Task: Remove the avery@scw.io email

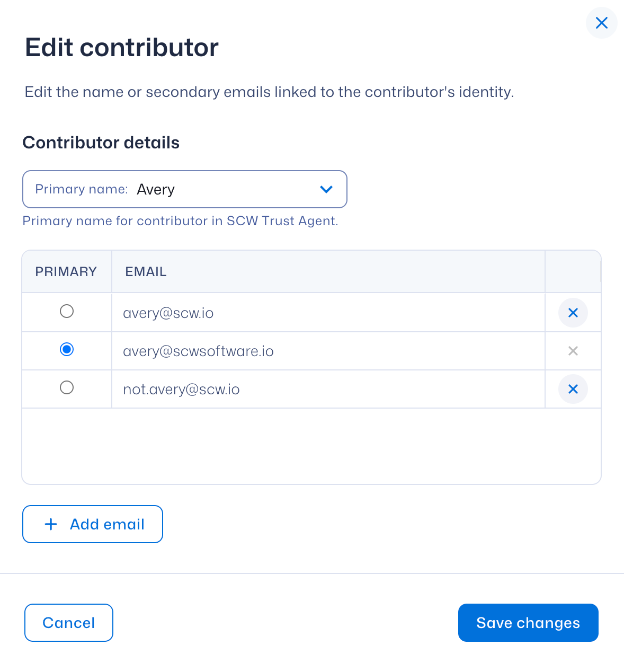Action: [x=573, y=313]
